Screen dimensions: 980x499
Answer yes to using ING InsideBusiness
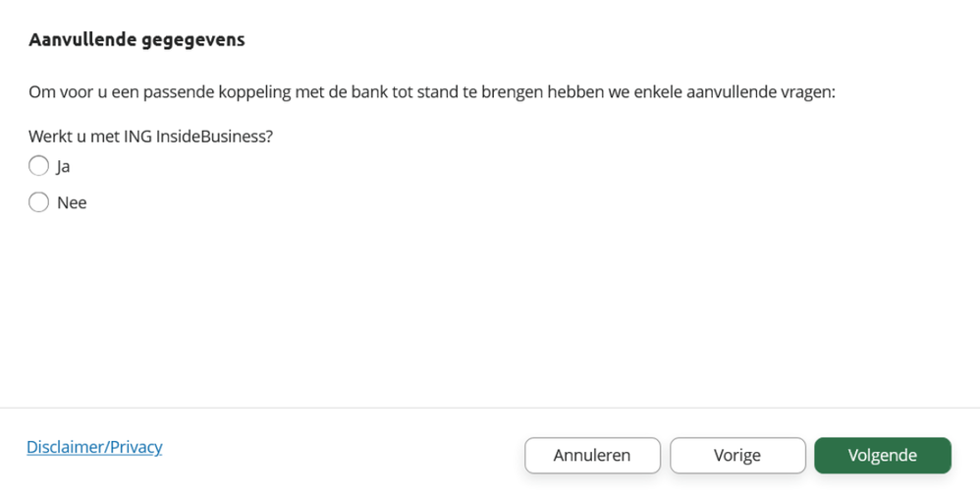pyautogui.click(x=38, y=166)
